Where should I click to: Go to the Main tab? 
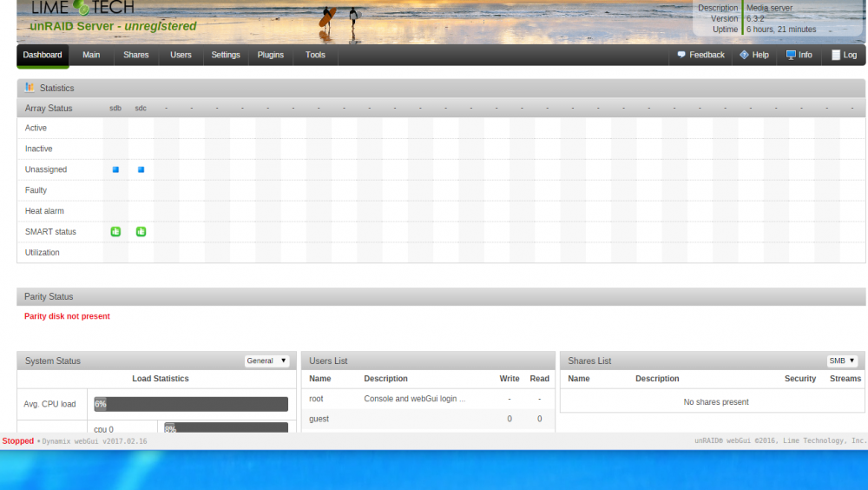pos(91,55)
